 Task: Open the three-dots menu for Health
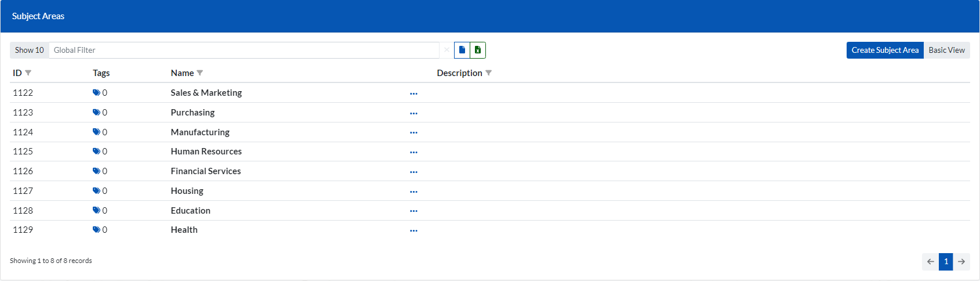[413, 230]
